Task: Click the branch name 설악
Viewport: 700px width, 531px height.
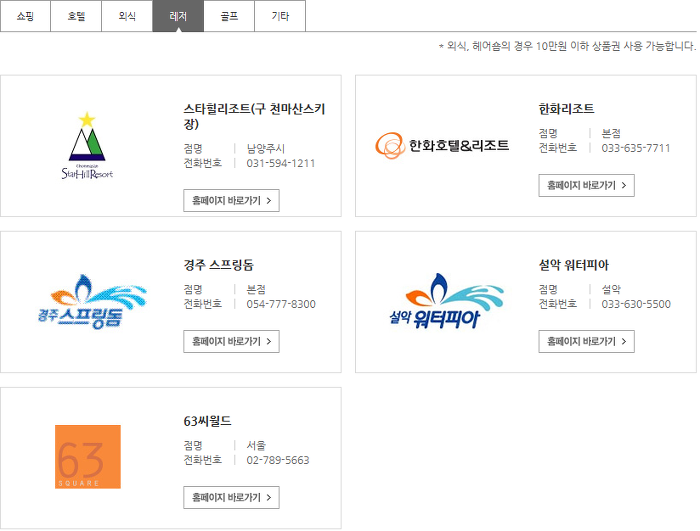Action: tap(611, 289)
